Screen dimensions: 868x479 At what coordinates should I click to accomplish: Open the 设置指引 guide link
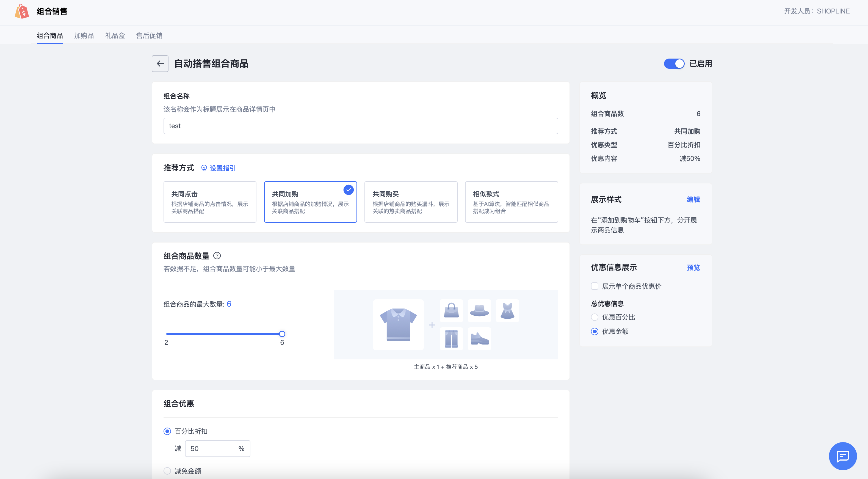pos(223,168)
